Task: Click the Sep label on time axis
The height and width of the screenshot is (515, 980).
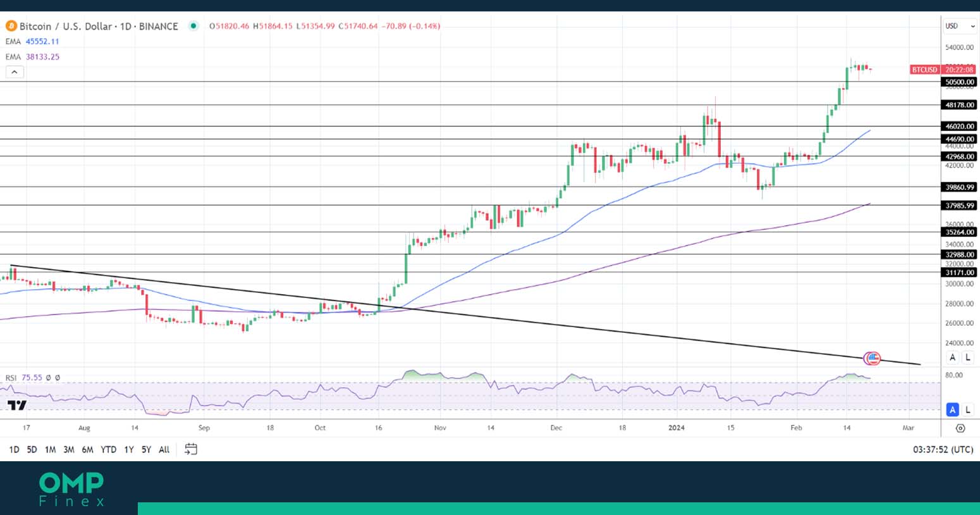Action: [x=204, y=428]
